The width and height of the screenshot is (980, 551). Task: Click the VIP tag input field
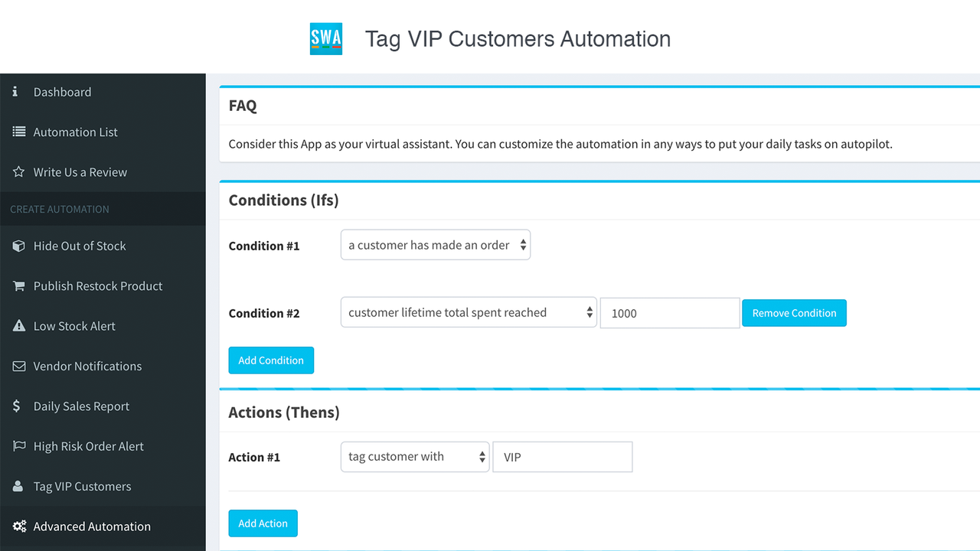click(562, 456)
